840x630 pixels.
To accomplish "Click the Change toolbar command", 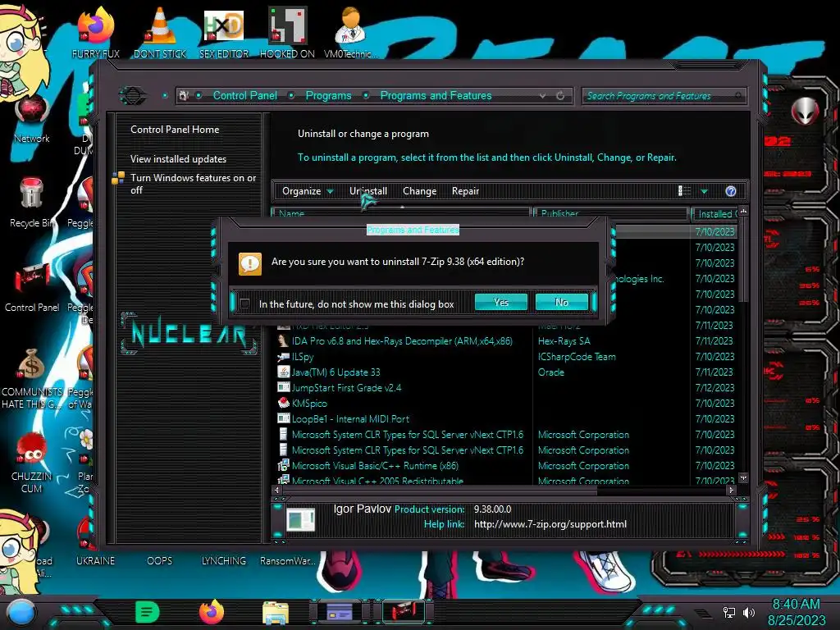I will (x=419, y=191).
